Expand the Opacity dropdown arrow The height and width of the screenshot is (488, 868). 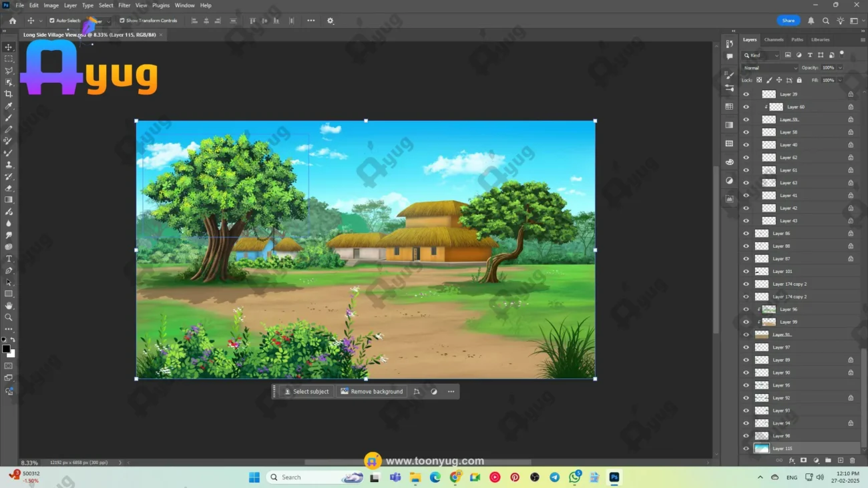[x=839, y=68]
